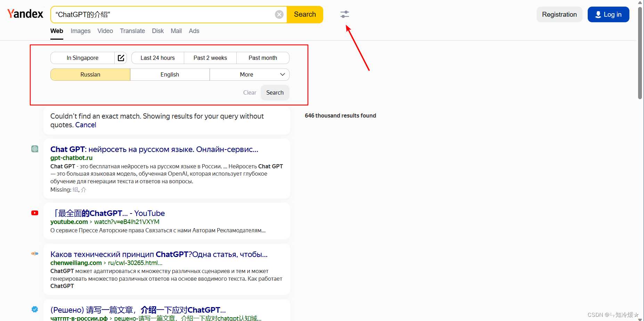Select the Past 2 weeks filter
The height and width of the screenshot is (321, 644).
tap(210, 58)
